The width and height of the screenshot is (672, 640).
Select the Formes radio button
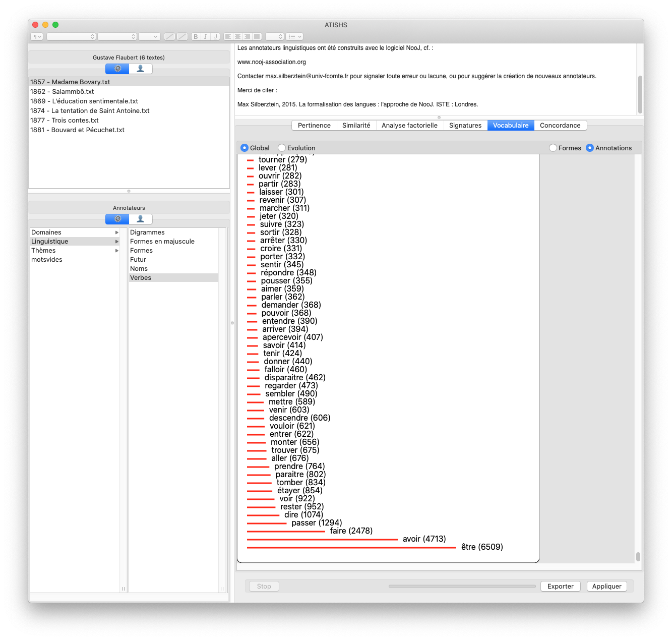click(553, 148)
